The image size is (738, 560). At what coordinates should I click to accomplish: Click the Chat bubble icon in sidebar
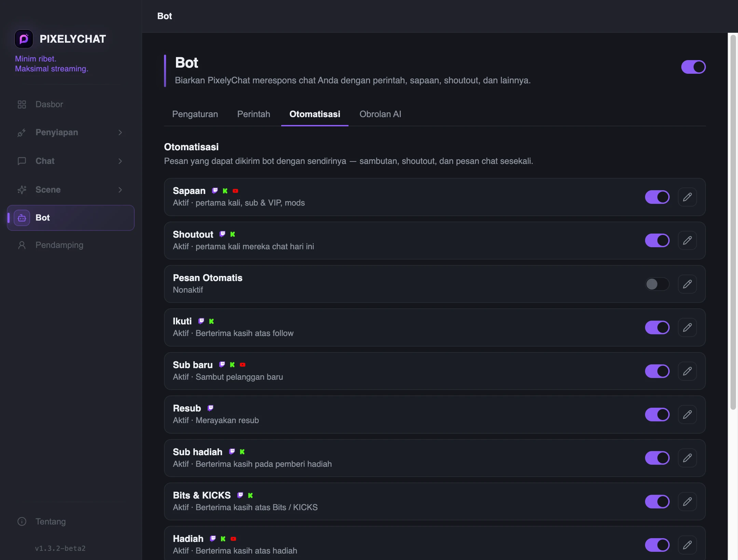22,161
